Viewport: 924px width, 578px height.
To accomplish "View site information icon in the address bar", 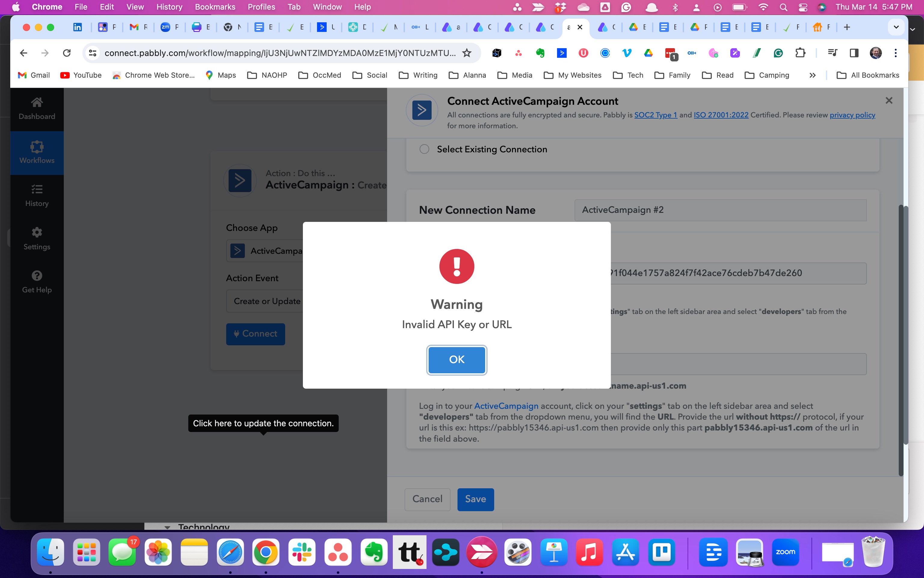I will click(92, 53).
